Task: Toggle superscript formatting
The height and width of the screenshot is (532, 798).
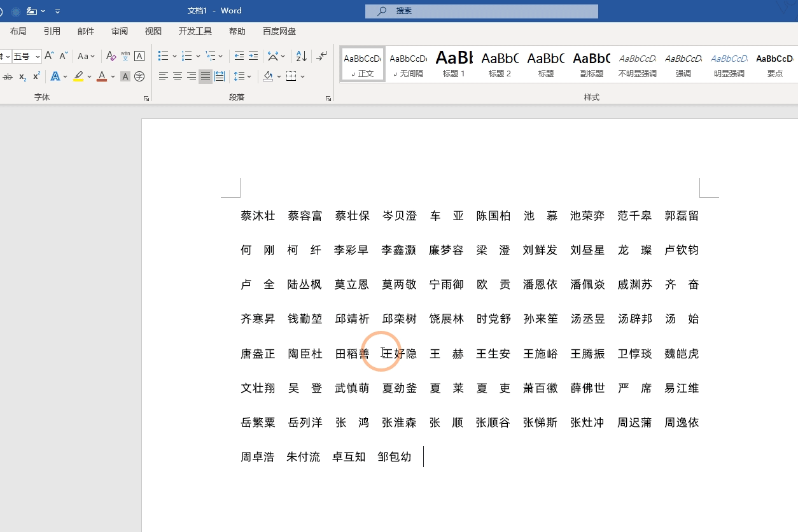Action: point(36,76)
